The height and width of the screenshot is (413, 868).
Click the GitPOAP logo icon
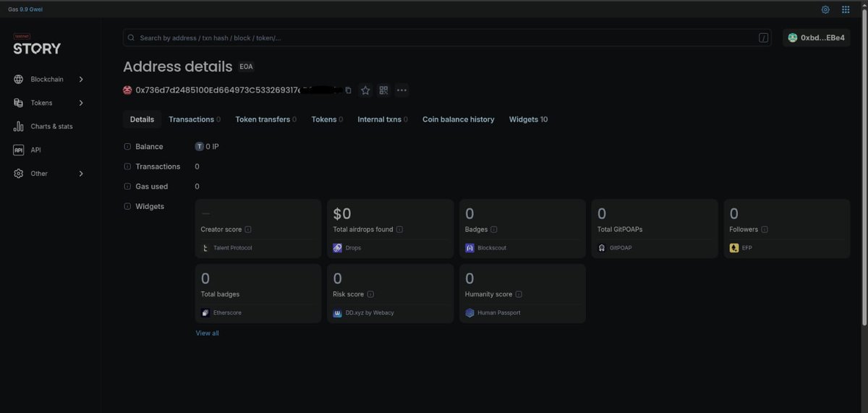click(x=602, y=248)
